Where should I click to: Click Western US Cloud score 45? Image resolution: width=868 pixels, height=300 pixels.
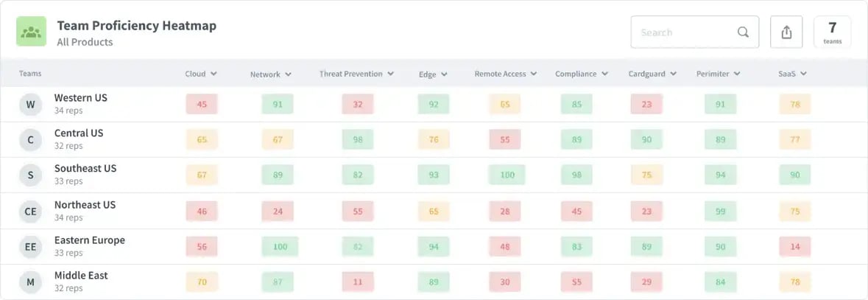(x=202, y=104)
